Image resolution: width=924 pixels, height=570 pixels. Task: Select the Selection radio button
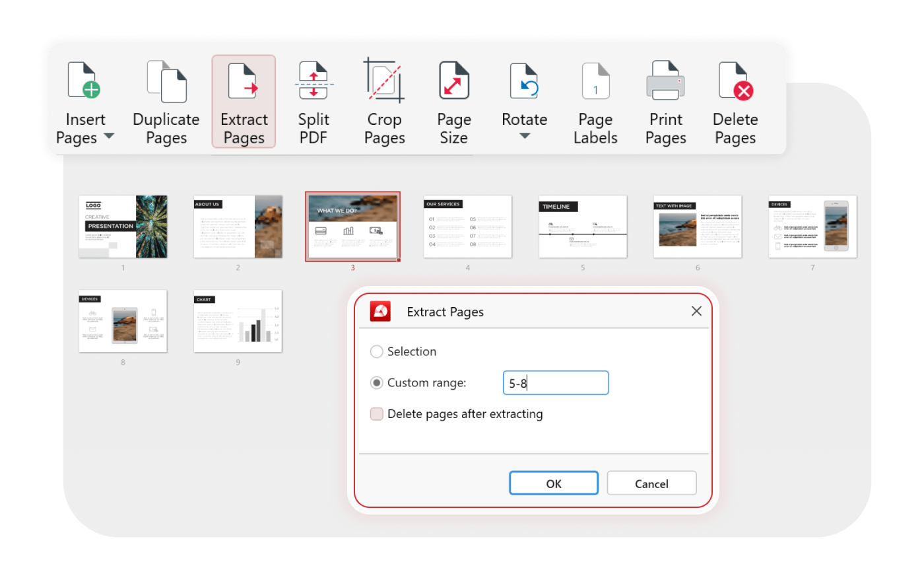click(377, 351)
